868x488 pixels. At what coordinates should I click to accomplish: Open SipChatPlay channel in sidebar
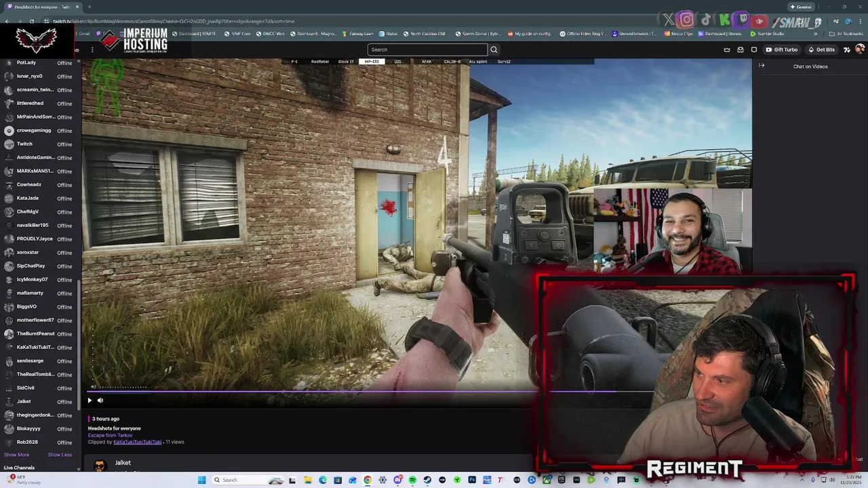tap(38, 266)
